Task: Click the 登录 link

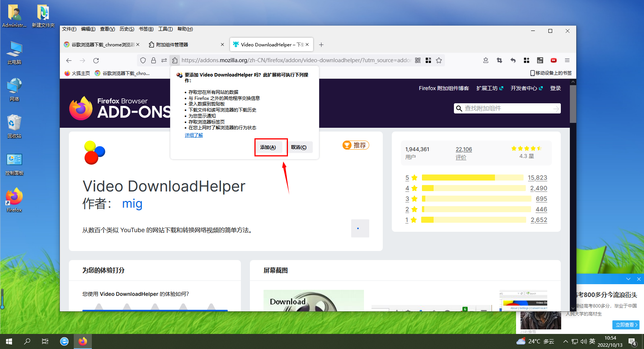Action: pyautogui.click(x=556, y=88)
